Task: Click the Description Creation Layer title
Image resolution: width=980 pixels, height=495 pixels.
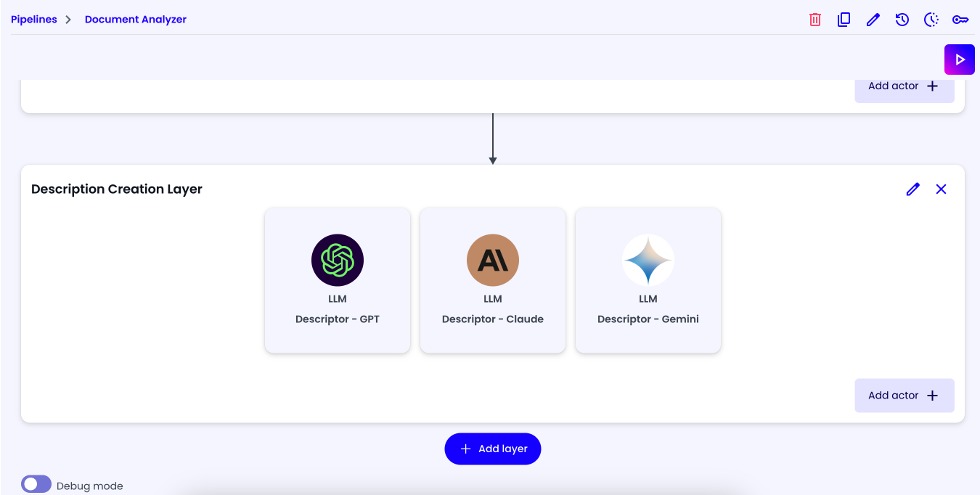Action: click(117, 189)
